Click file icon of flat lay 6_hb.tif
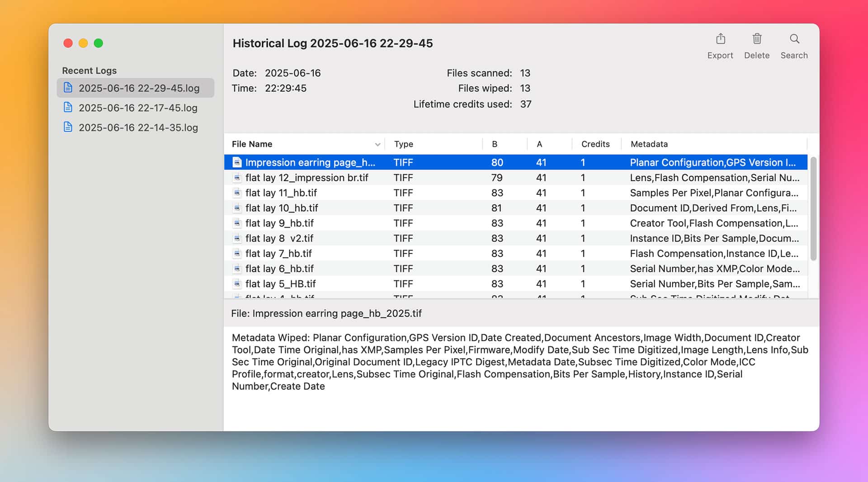This screenshot has width=868, height=482. tap(237, 268)
